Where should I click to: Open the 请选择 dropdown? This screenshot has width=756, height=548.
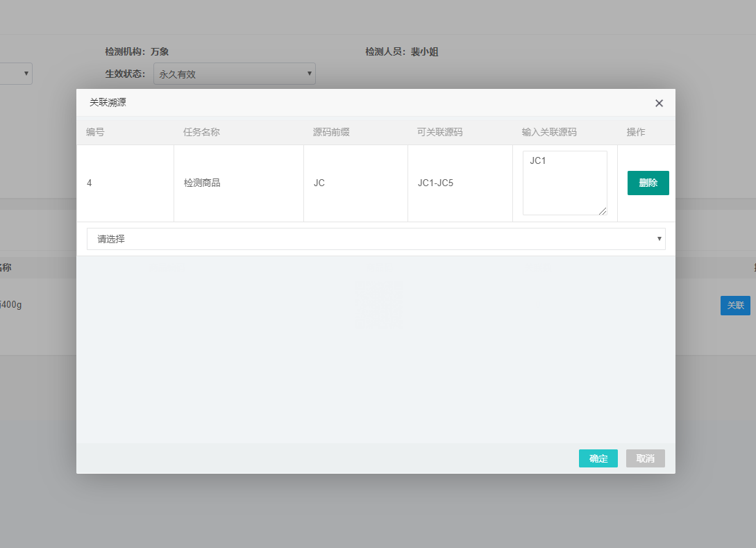(376, 239)
